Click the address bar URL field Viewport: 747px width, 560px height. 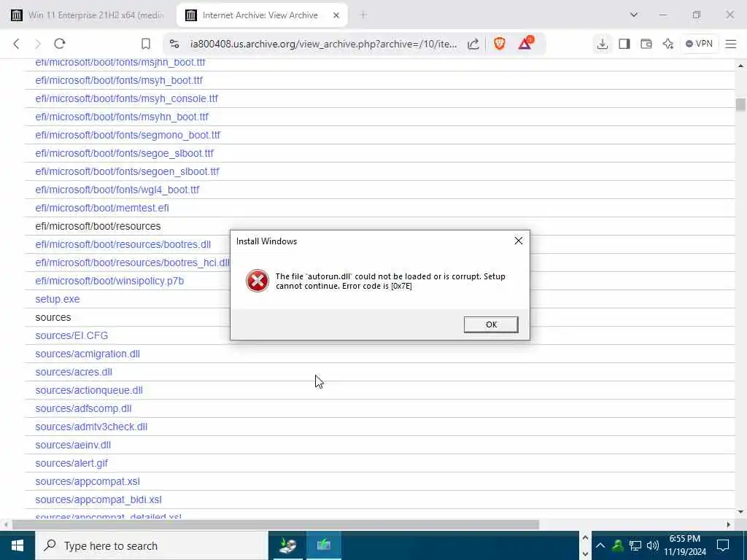pos(323,44)
